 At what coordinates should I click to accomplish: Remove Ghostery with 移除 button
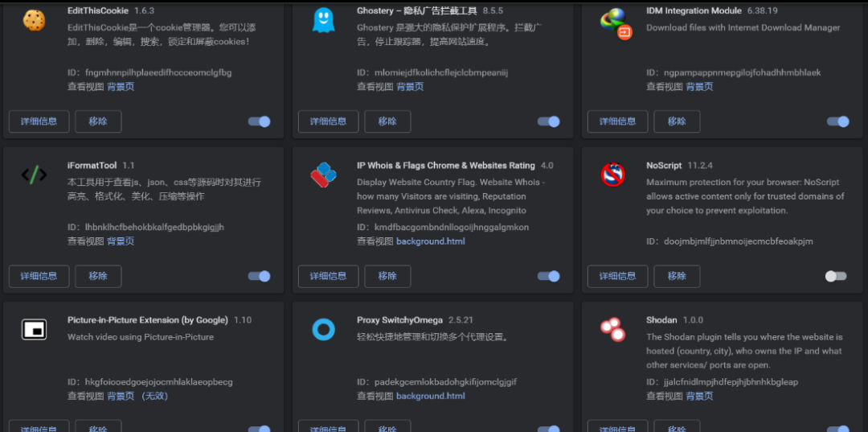[x=387, y=121]
